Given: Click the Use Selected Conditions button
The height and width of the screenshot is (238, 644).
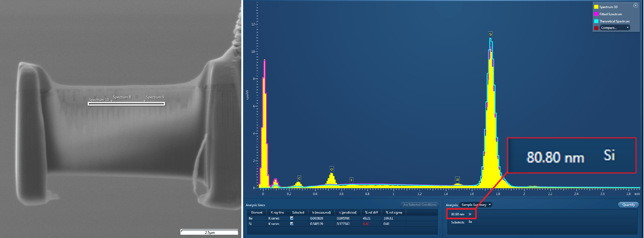Looking at the screenshot, I should point(420,205).
